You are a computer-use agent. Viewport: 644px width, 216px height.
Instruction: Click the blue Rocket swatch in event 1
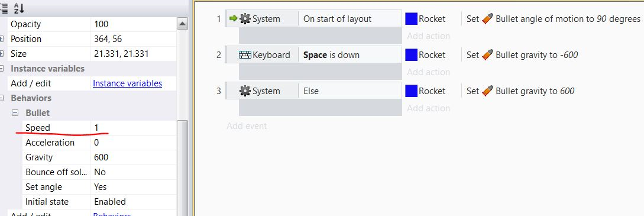pyautogui.click(x=411, y=19)
